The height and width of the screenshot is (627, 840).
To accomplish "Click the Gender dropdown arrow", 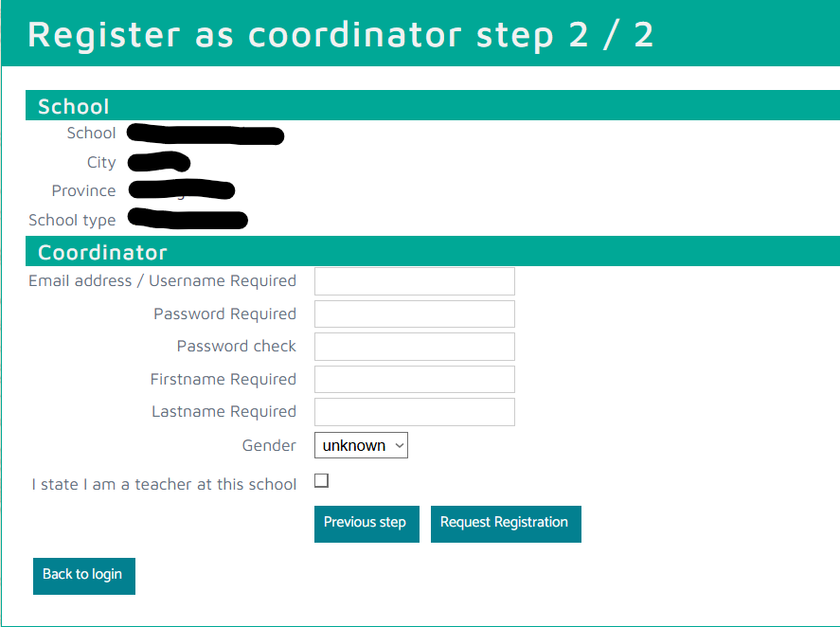I will (399, 445).
